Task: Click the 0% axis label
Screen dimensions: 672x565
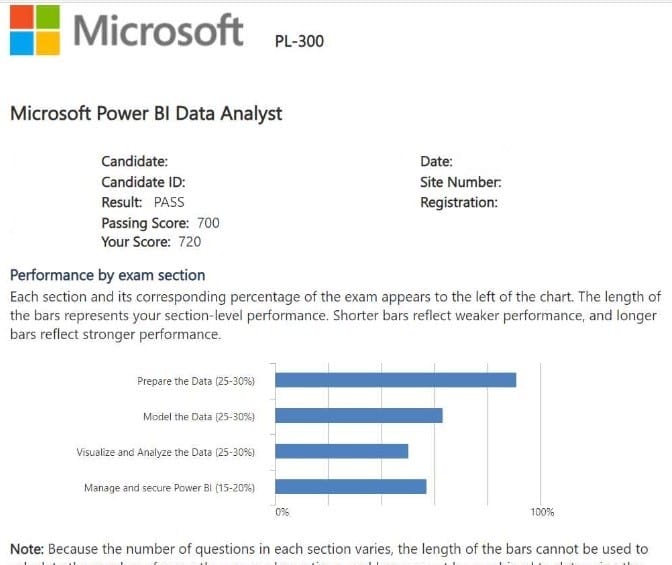Action: point(282,512)
